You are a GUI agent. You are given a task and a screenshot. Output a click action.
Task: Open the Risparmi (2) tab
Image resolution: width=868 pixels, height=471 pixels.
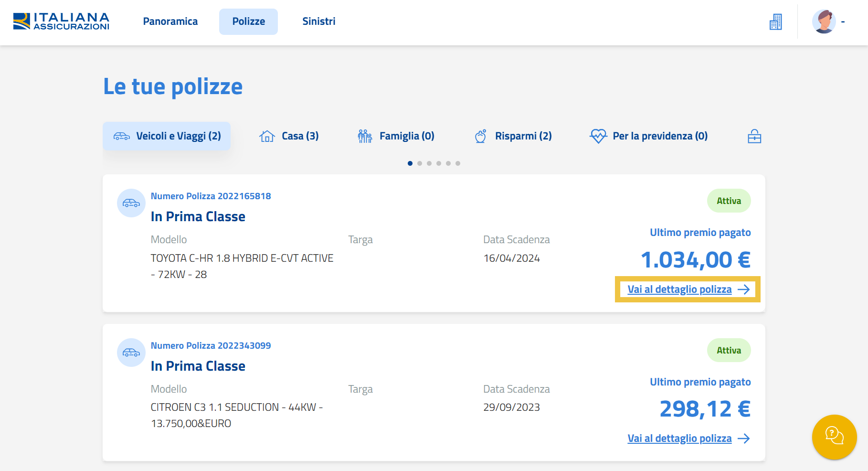tap(513, 136)
